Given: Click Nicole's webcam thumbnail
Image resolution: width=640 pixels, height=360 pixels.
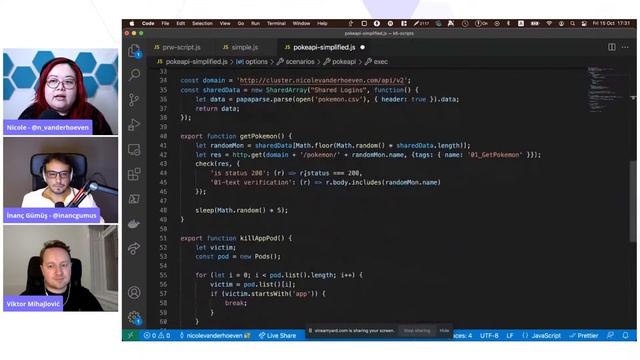Looking at the screenshot, I should pyautogui.click(x=60, y=92).
